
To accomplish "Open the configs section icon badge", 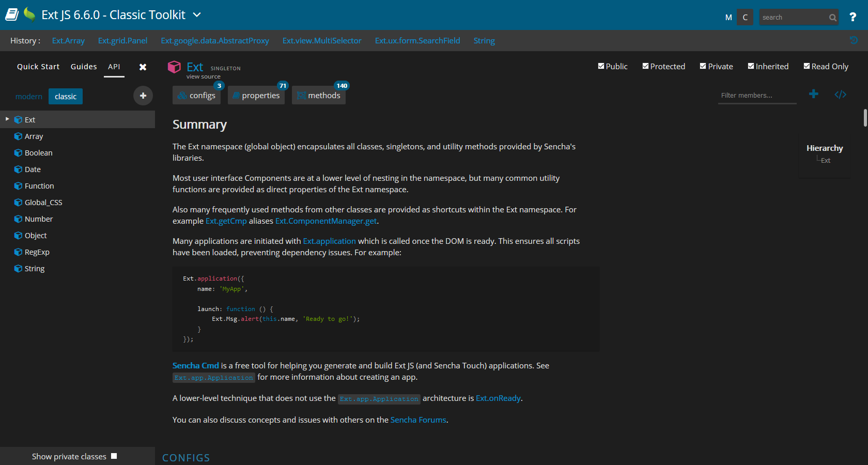I will [219, 86].
